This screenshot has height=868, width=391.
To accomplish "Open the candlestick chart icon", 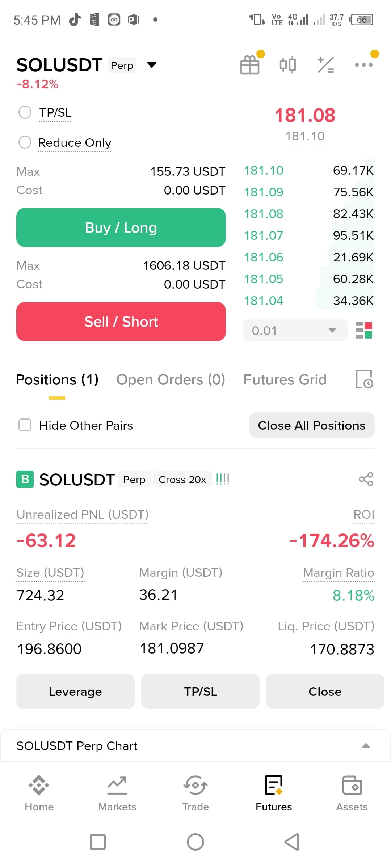I will pos(288,65).
